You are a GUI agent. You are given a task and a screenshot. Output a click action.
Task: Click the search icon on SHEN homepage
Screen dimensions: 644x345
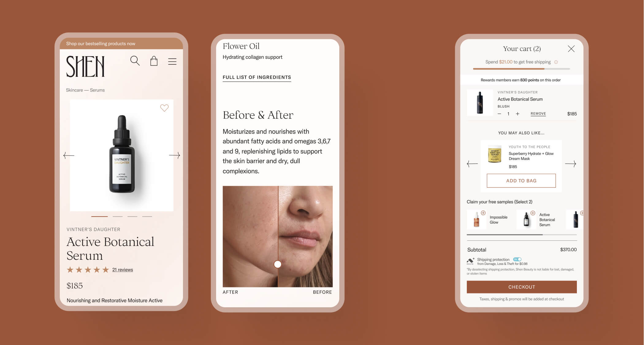point(135,60)
